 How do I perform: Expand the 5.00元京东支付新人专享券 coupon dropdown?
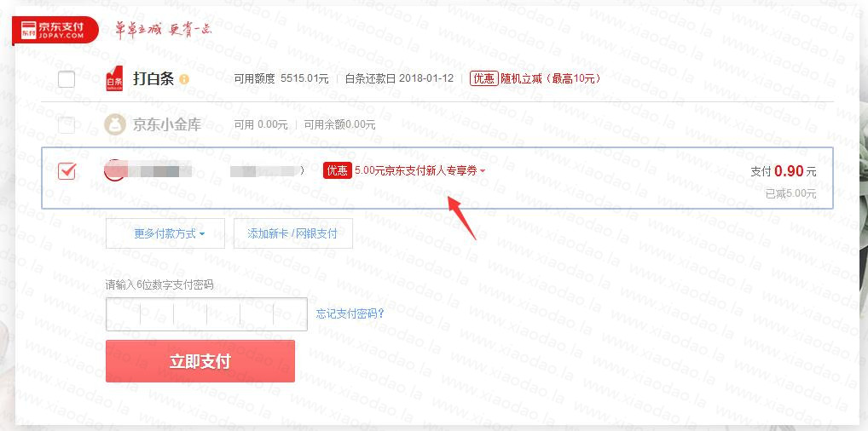420,171
